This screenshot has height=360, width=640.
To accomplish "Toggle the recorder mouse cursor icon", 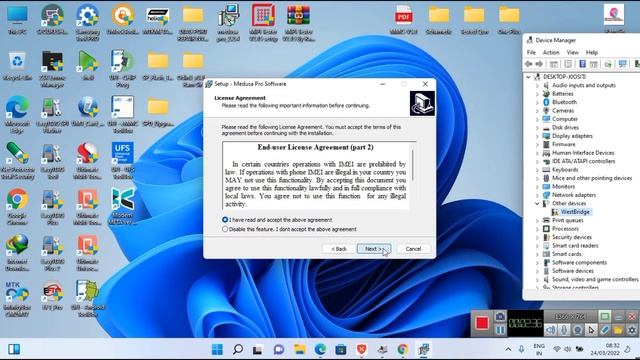I will point(591,329).
